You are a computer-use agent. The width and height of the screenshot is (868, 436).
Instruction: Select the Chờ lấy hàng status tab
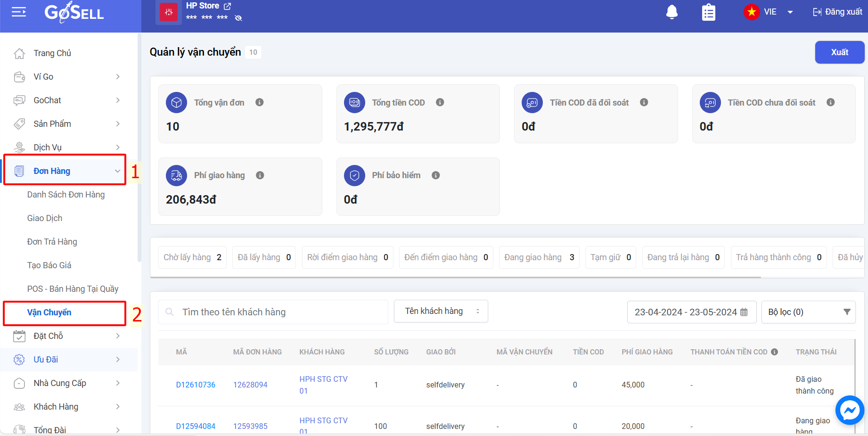[x=192, y=257]
